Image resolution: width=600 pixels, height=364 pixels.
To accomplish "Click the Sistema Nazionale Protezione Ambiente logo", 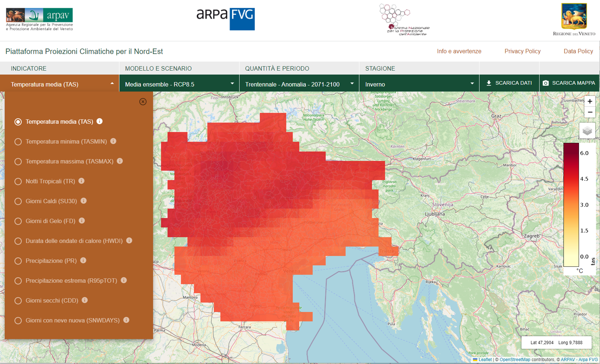I will pos(404,20).
